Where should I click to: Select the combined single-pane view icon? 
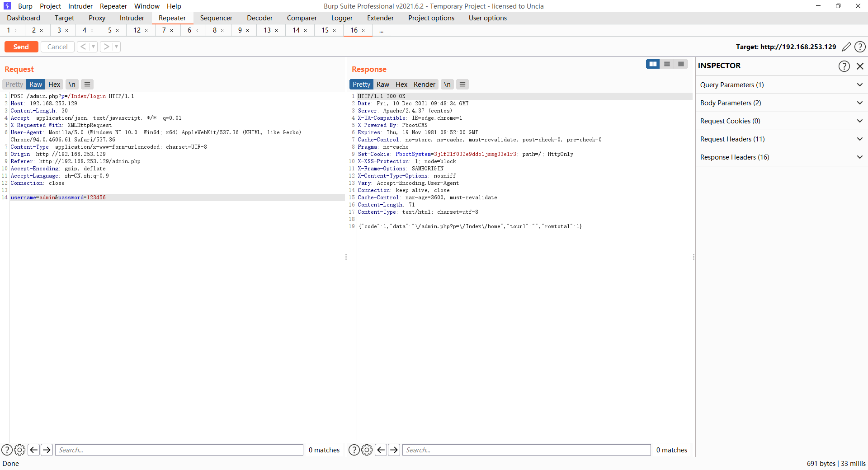[681, 64]
